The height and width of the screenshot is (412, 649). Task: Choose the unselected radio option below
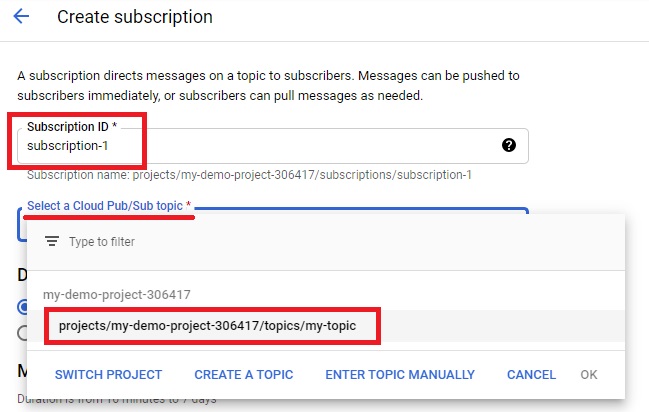tap(22, 333)
